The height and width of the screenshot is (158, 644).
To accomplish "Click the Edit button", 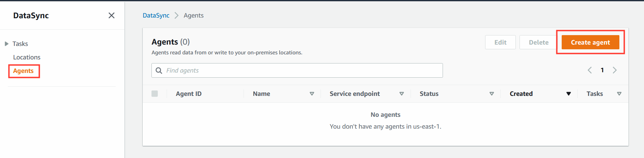I will point(500,42).
